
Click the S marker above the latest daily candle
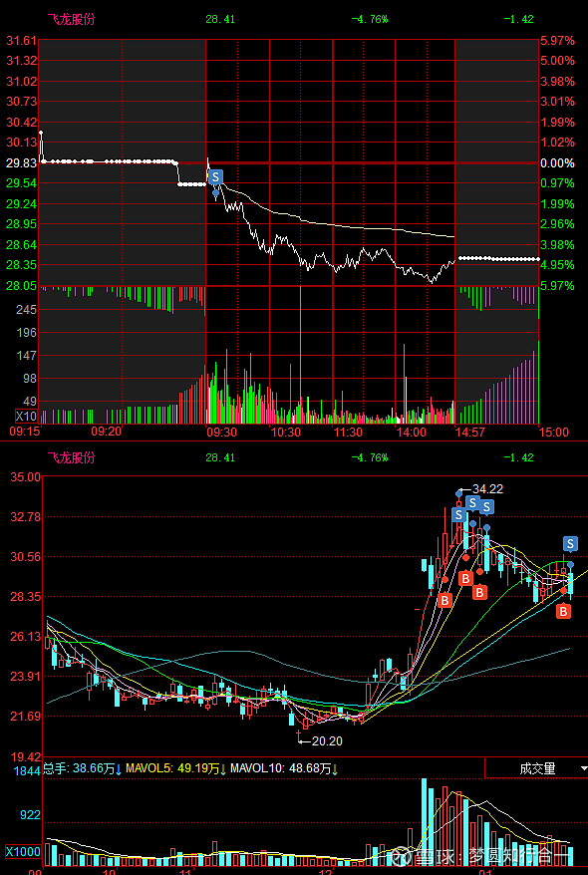[x=570, y=543]
